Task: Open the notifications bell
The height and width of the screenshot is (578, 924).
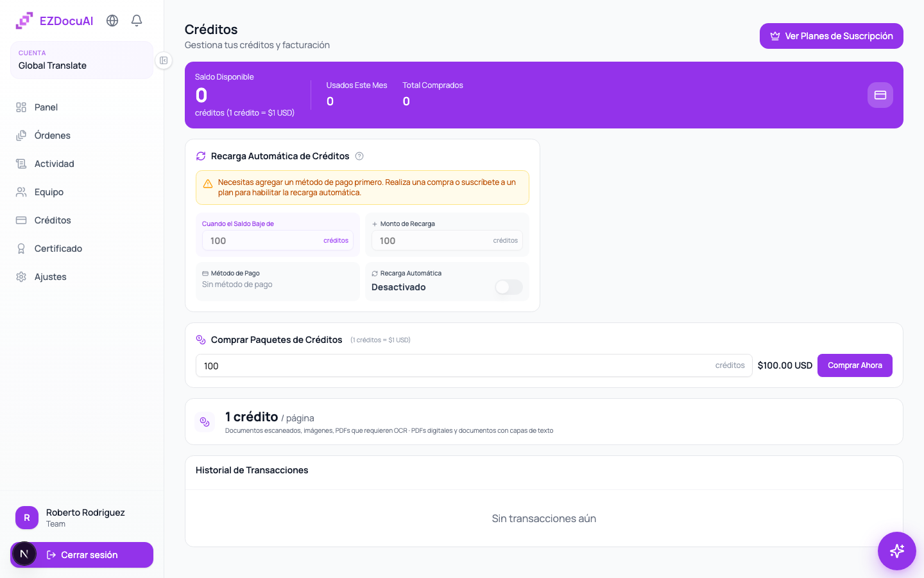Action: click(137, 21)
